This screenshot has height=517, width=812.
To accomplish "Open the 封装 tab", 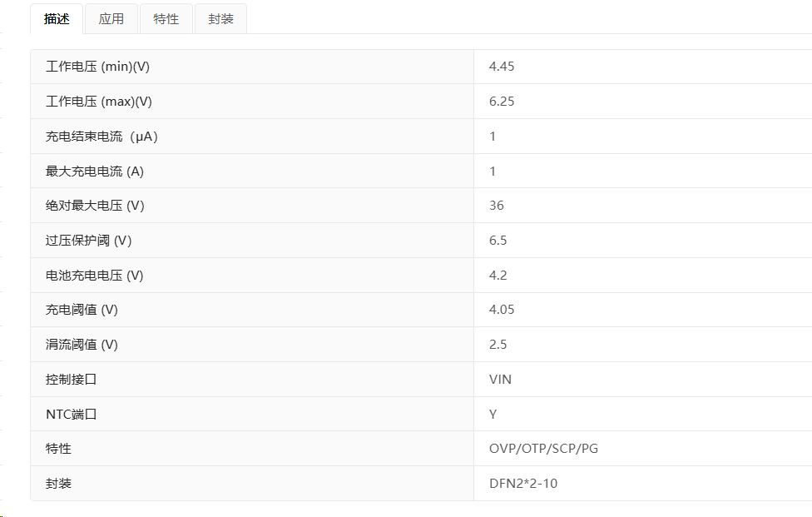I will pyautogui.click(x=221, y=19).
